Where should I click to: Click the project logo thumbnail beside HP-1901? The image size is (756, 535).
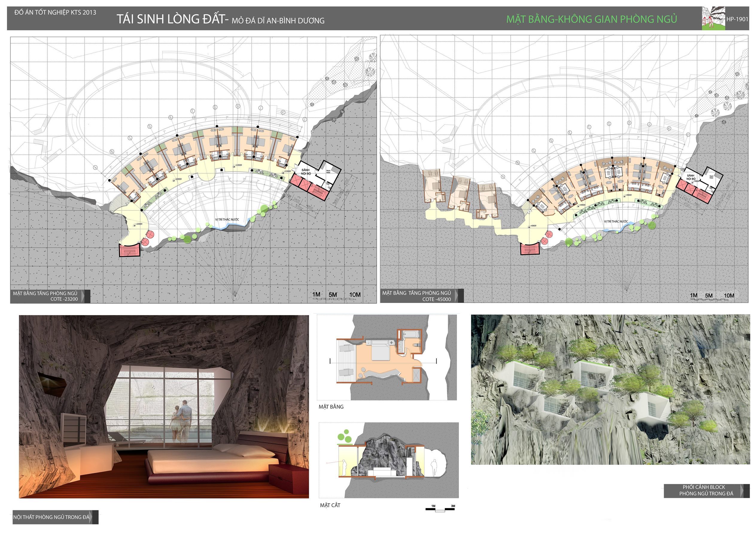(x=714, y=19)
